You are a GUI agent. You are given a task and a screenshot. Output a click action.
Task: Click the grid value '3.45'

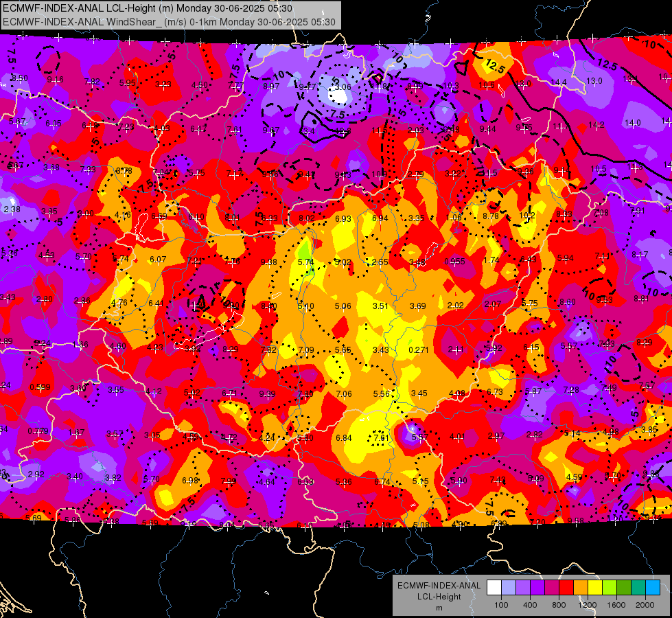click(419, 393)
